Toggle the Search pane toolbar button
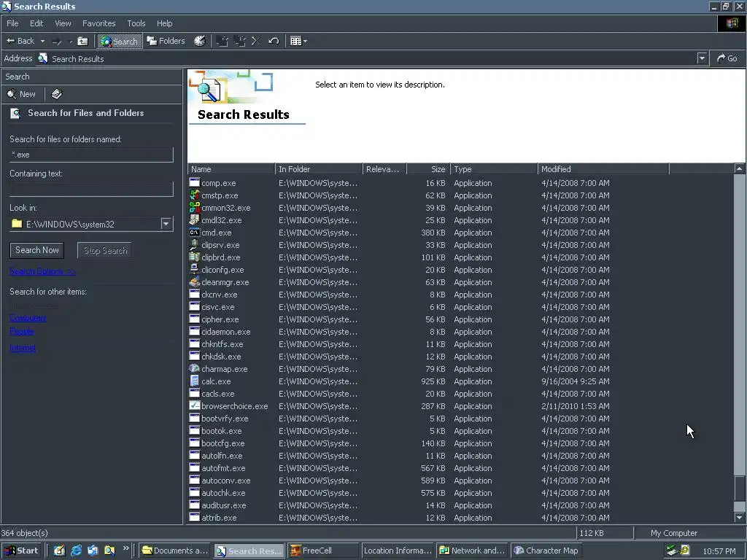747x560 pixels. [x=120, y=42]
